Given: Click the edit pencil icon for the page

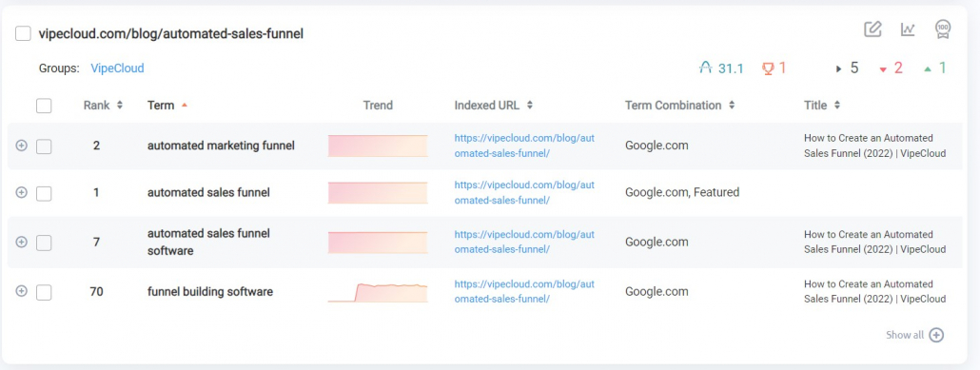Looking at the screenshot, I should pos(872,29).
